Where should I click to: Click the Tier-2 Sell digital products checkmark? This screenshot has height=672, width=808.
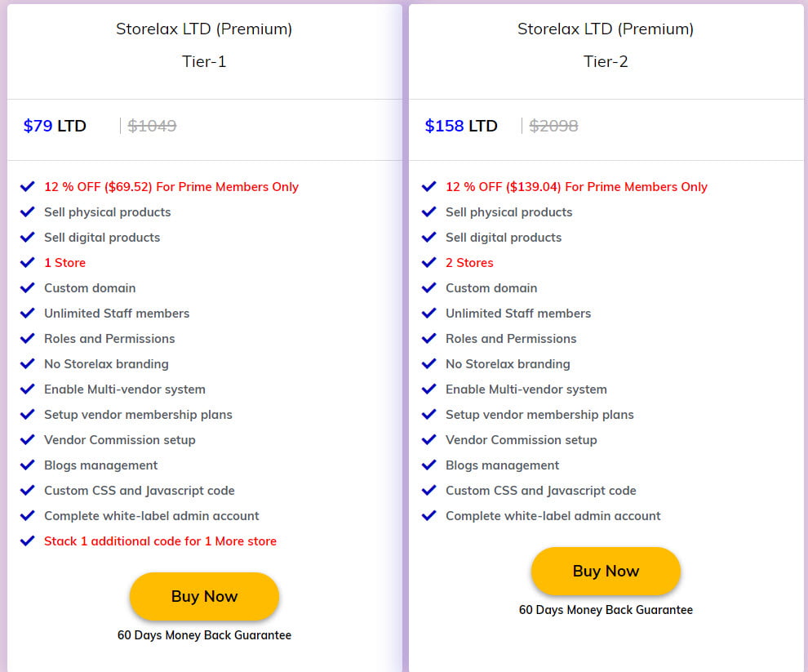[429, 237]
